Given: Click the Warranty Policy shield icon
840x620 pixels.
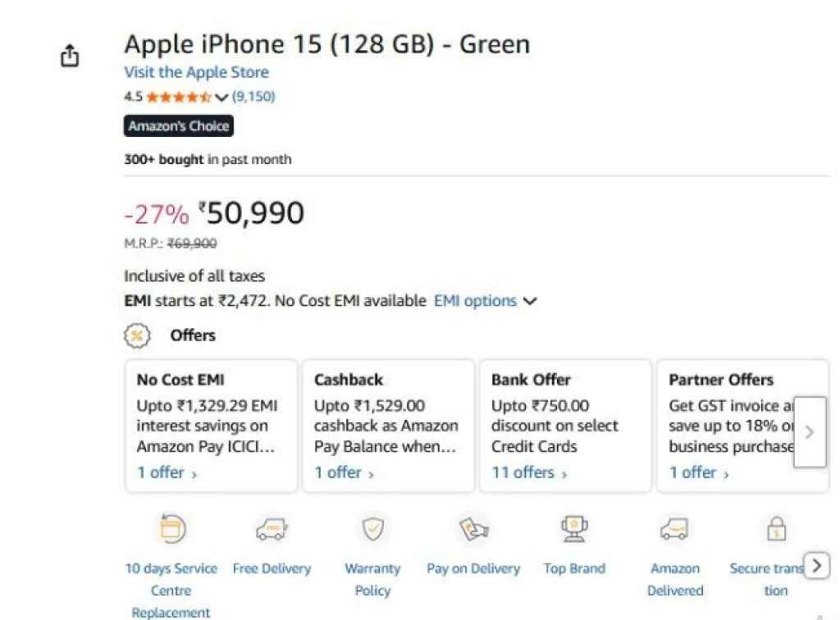Looking at the screenshot, I should [373, 529].
